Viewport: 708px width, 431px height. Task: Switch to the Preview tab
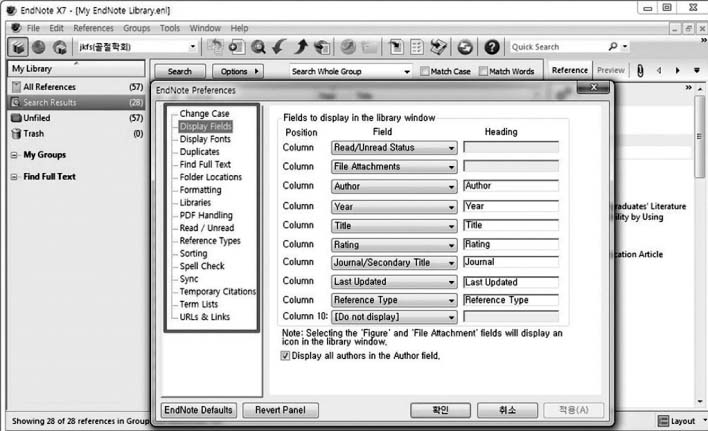pyautogui.click(x=610, y=70)
